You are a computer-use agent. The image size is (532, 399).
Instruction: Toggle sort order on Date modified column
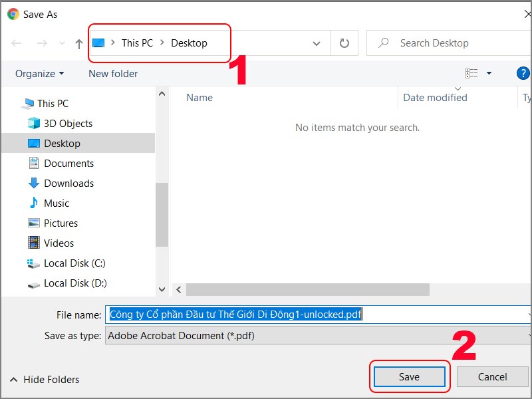click(434, 97)
